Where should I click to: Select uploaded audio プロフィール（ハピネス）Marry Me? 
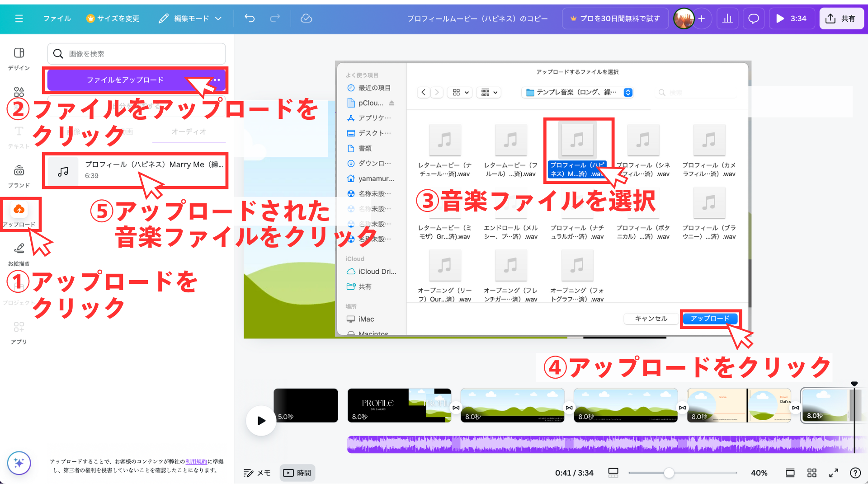(136, 170)
